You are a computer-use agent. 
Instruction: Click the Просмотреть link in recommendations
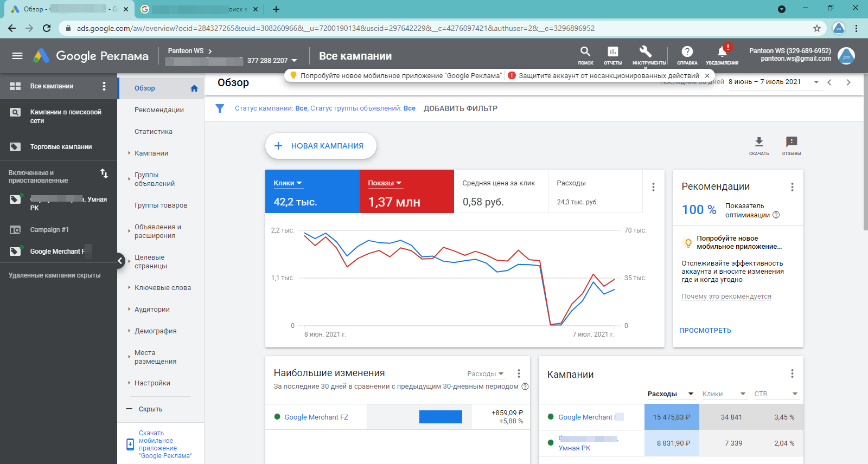pyautogui.click(x=705, y=331)
